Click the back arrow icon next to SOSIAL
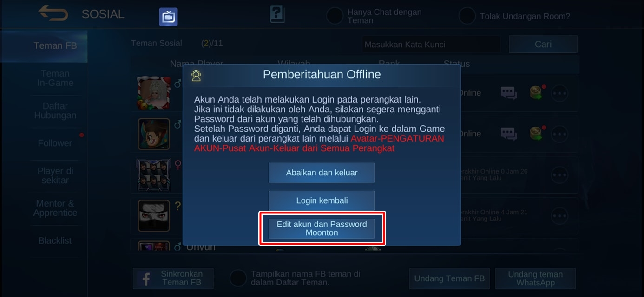The width and height of the screenshot is (644, 297). pos(53,13)
